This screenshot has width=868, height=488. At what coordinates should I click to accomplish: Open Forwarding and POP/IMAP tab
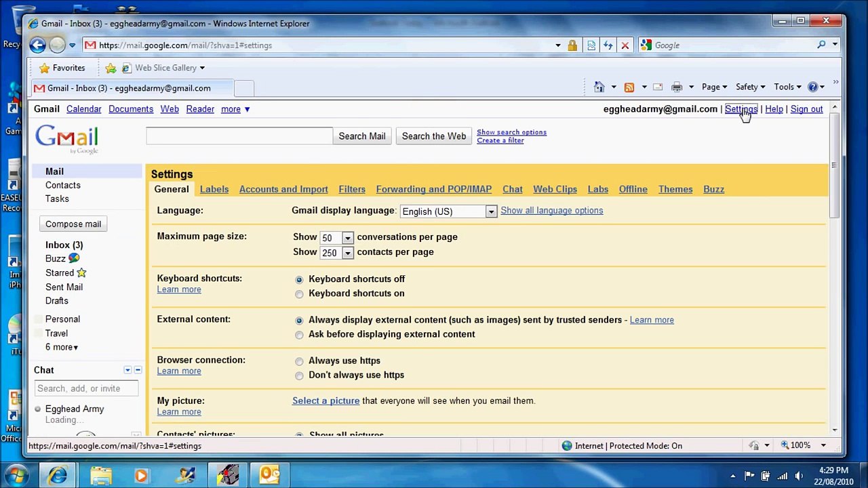coord(434,189)
